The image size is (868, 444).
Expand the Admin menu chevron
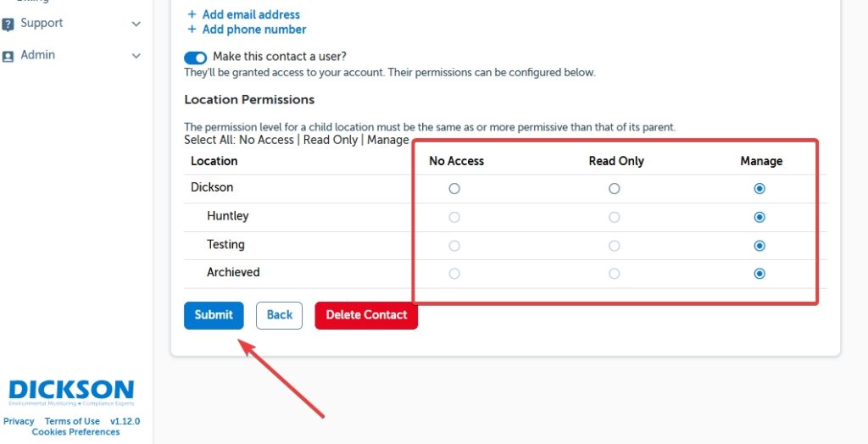coord(136,56)
